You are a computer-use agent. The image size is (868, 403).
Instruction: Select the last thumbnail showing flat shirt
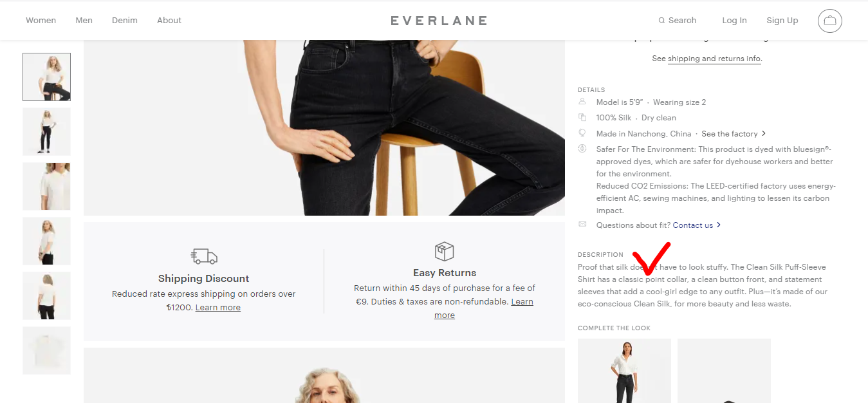(x=46, y=350)
